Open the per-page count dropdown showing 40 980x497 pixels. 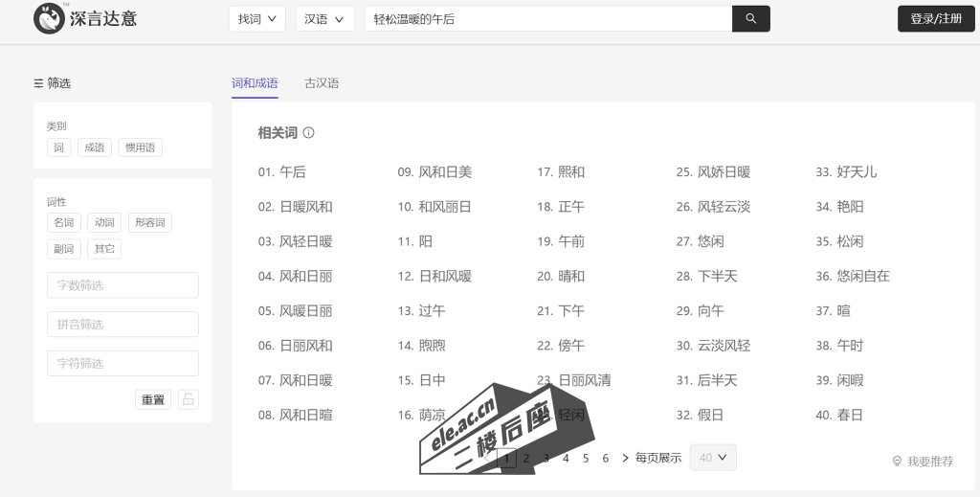[712, 458]
